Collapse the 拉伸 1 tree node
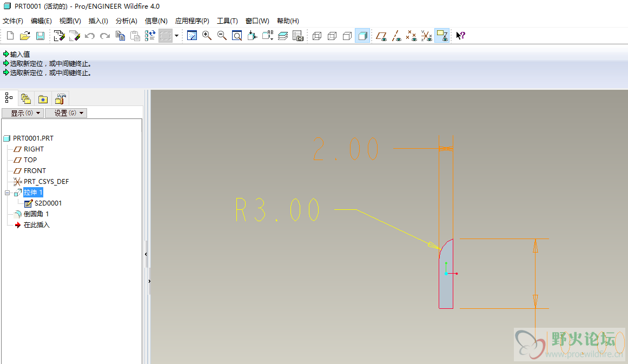Viewport: 628px width, 364px height. point(8,193)
